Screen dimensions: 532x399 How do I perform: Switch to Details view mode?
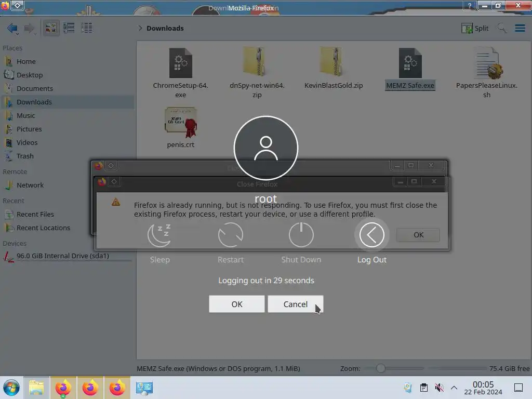tap(87, 28)
